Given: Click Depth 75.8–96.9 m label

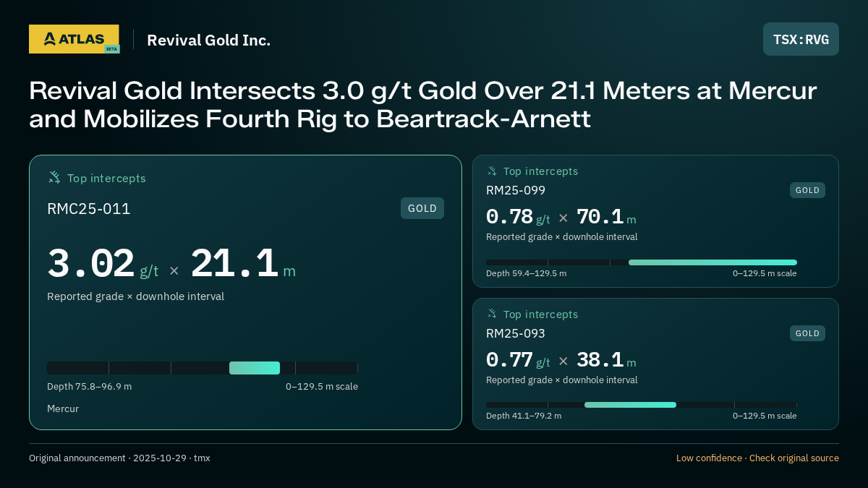Looking at the screenshot, I should click(90, 386).
